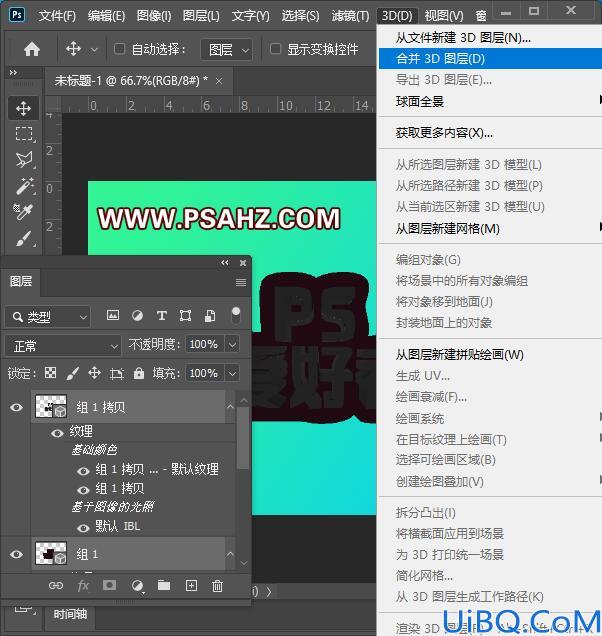Lock all padlock icon
602x636 pixels.
(x=139, y=373)
